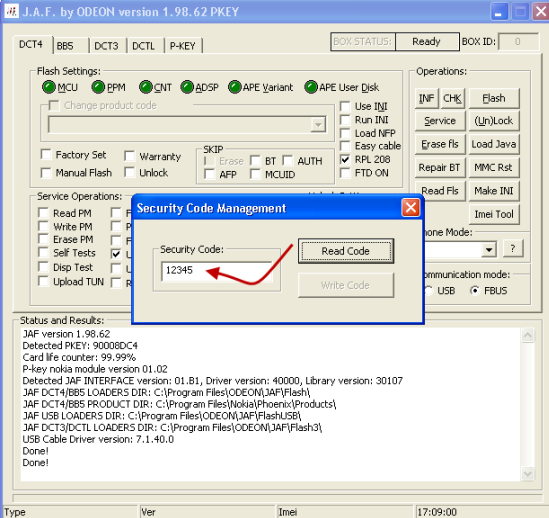Click the Security Code input field
This screenshot has width=549, height=518.
click(216, 271)
